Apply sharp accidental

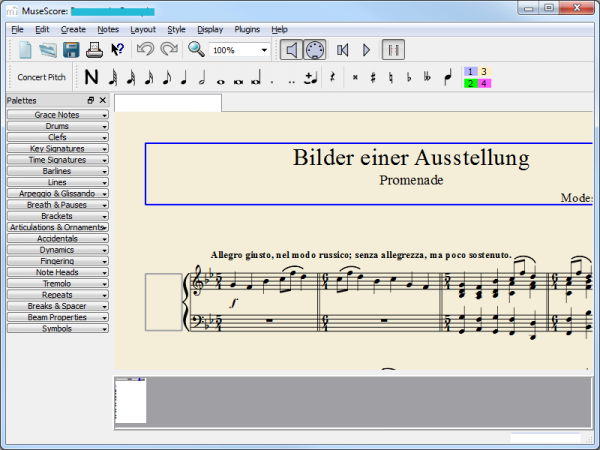(x=373, y=77)
